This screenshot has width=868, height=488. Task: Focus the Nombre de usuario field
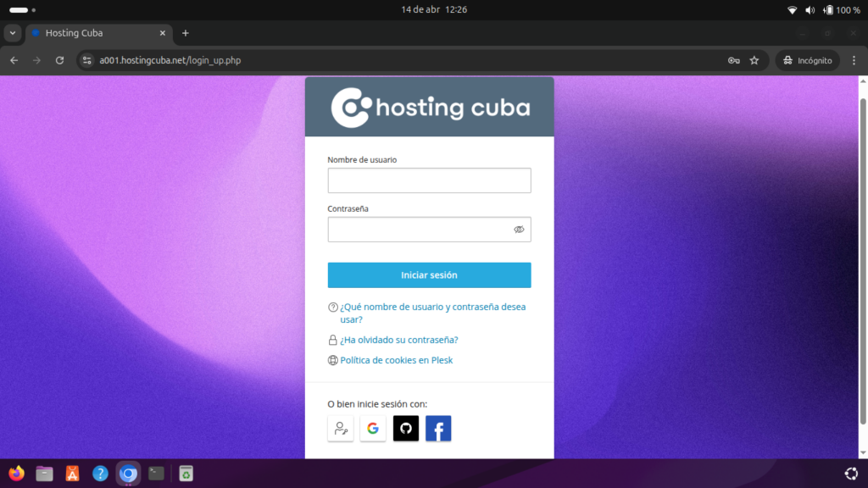429,180
